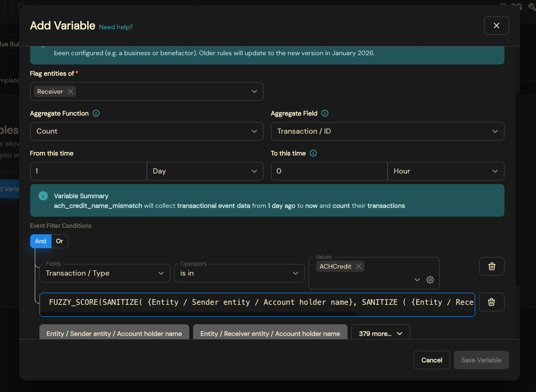The width and height of the screenshot is (536, 392).
Task: Show info for Aggregate Function
Action: [x=96, y=114]
